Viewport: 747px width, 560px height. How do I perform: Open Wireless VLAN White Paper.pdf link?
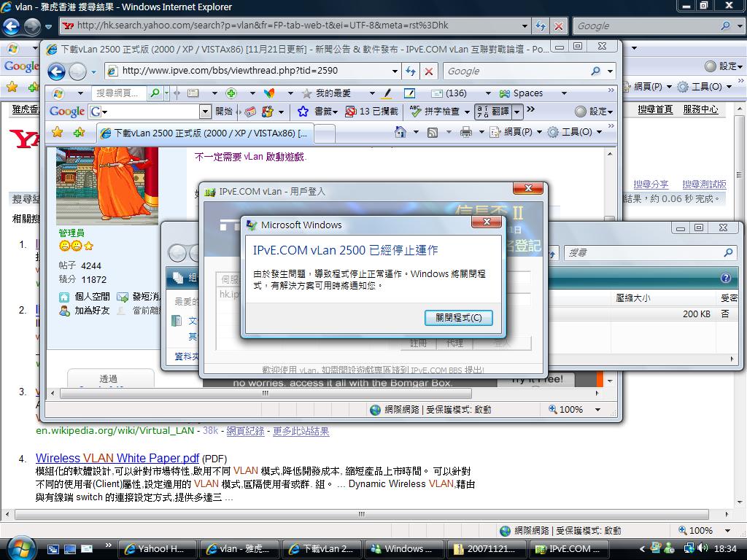[x=117, y=458]
